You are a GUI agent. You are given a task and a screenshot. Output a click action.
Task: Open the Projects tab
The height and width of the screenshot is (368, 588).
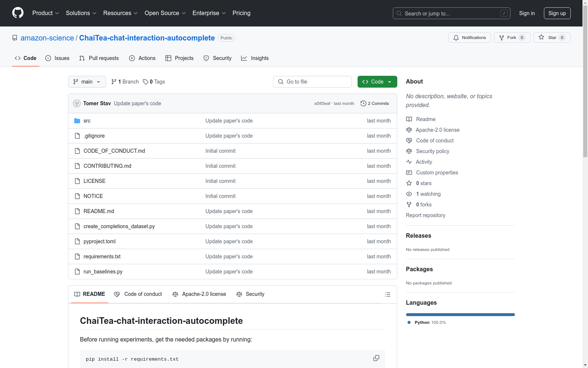pyautogui.click(x=179, y=58)
